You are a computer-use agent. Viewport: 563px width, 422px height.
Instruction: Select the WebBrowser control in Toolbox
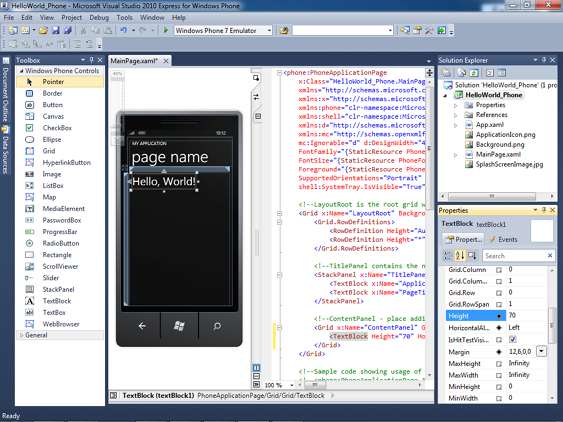(x=60, y=324)
